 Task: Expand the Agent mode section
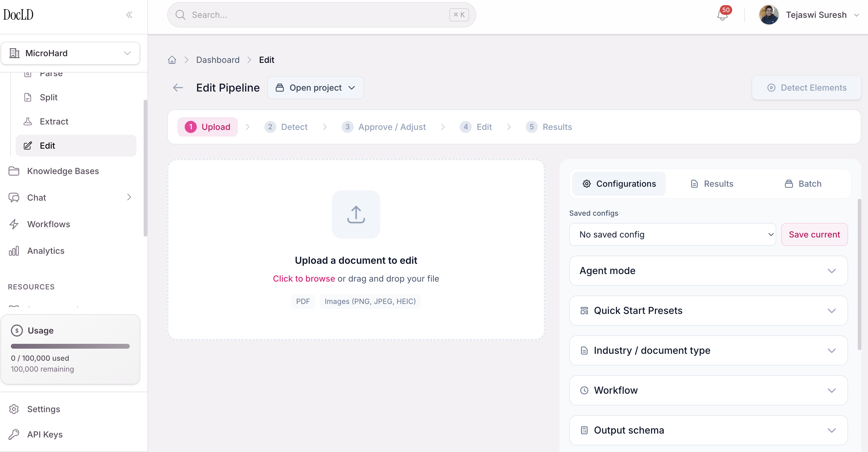tap(708, 270)
